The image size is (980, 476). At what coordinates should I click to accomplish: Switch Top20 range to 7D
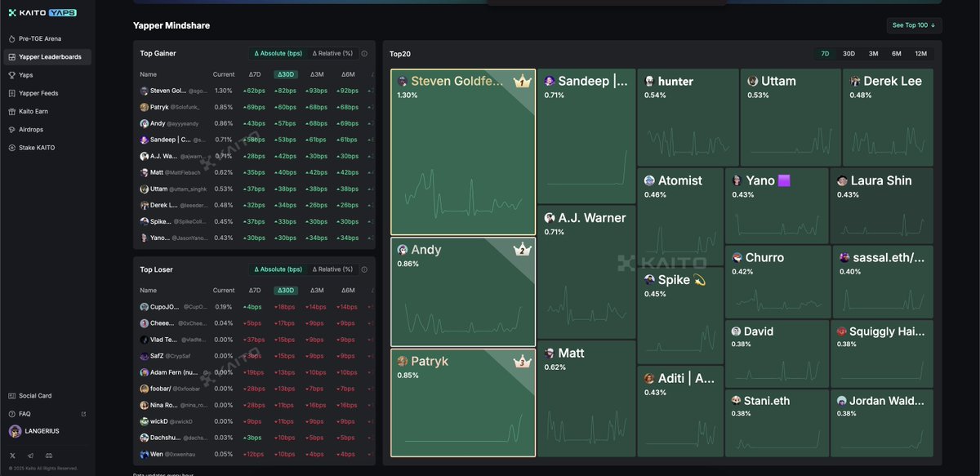pyautogui.click(x=825, y=54)
